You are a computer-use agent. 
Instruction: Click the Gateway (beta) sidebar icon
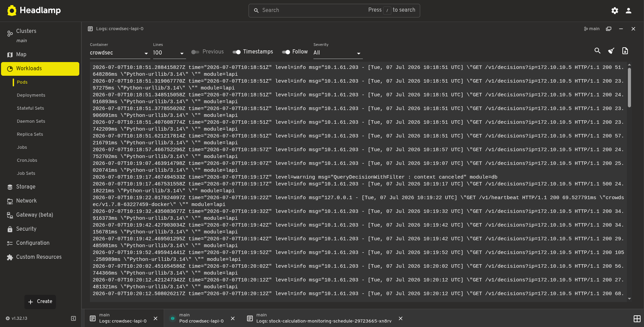[x=10, y=215]
